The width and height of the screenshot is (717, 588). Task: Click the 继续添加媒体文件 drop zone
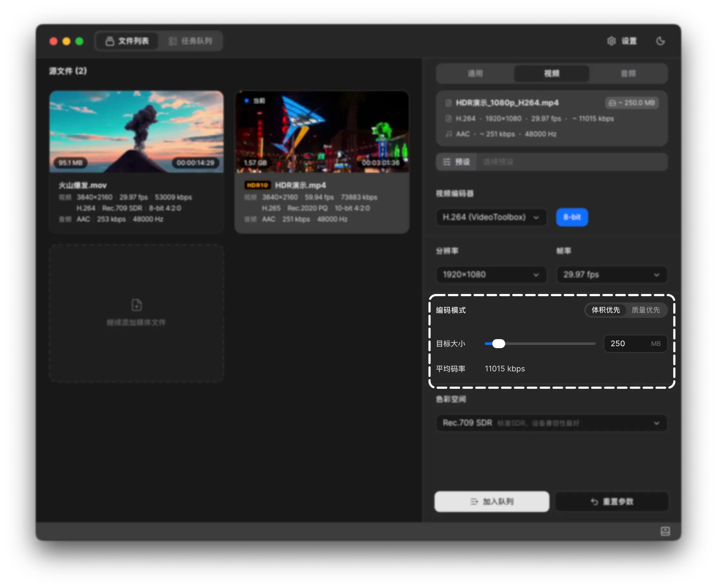(x=136, y=313)
